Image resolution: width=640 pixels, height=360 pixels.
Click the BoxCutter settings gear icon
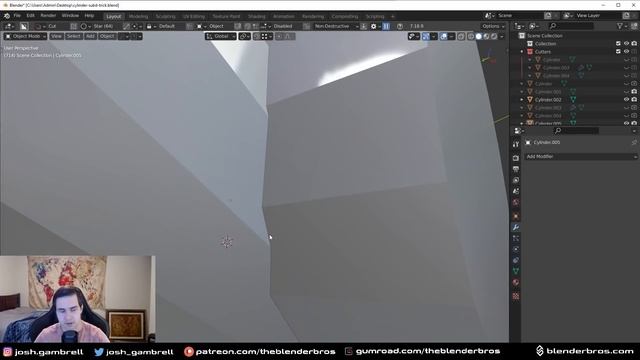373,26
